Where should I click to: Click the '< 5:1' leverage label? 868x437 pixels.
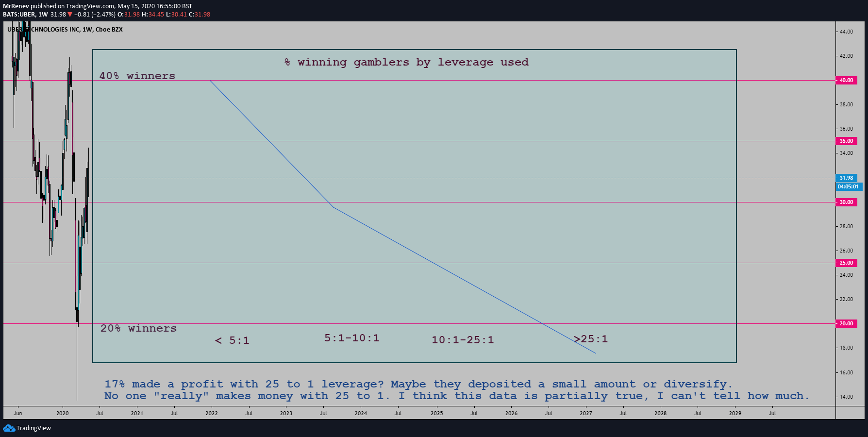tap(232, 340)
